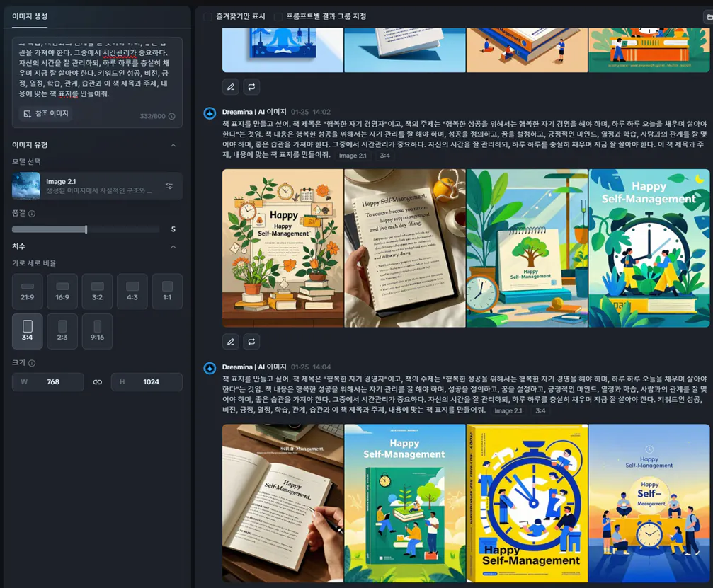The image size is (713, 588).
Task: Click the height field showing 1024
Action: pos(147,382)
